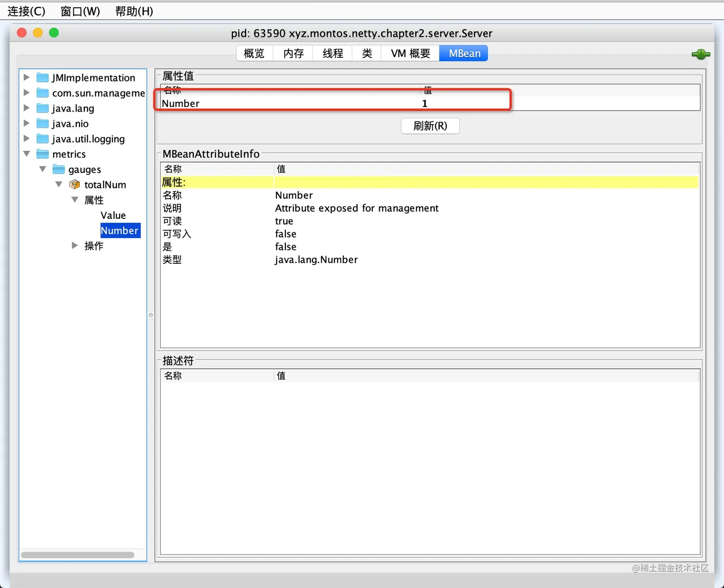Select the java.lang label in tree

[x=73, y=108]
